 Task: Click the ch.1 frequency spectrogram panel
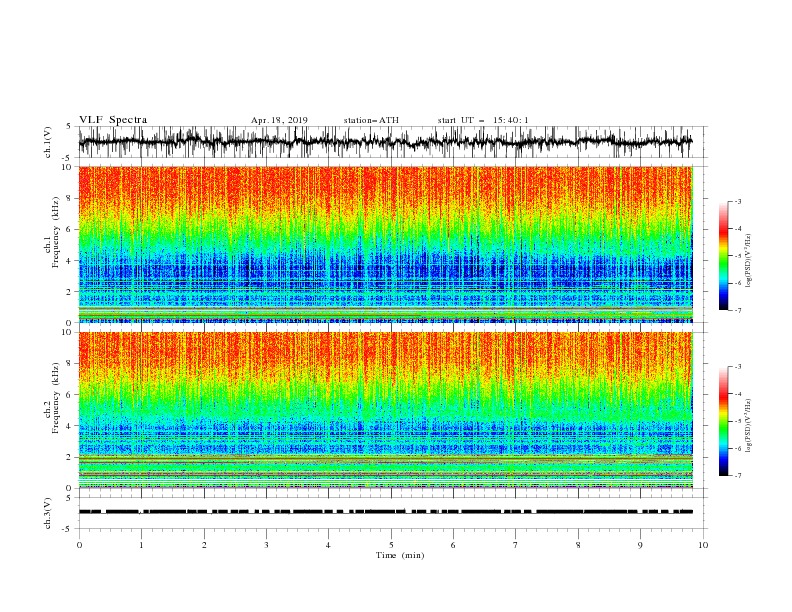pyautogui.click(x=385, y=244)
